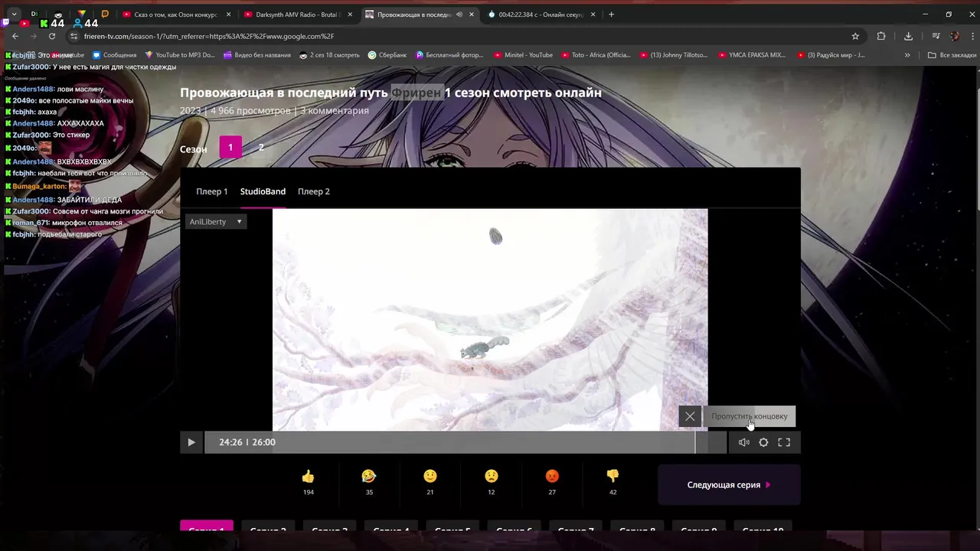
Task: Click the '24:26 | 26:00' time display
Action: tap(247, 442)
